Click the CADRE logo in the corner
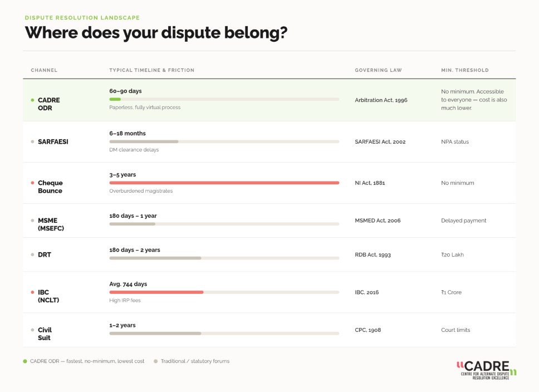Image resolution: width=539 pixels, height=392 pixels. point(487,370)
